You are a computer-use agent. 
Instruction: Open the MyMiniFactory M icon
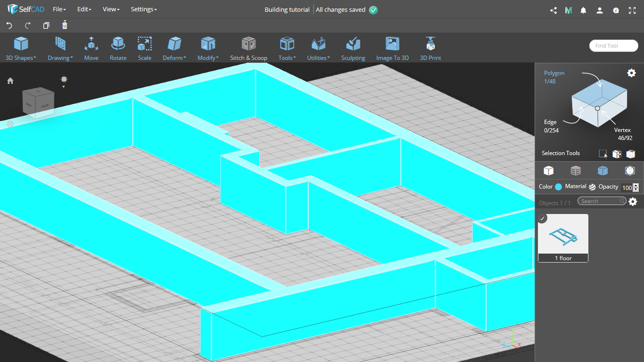click(569, 10)
